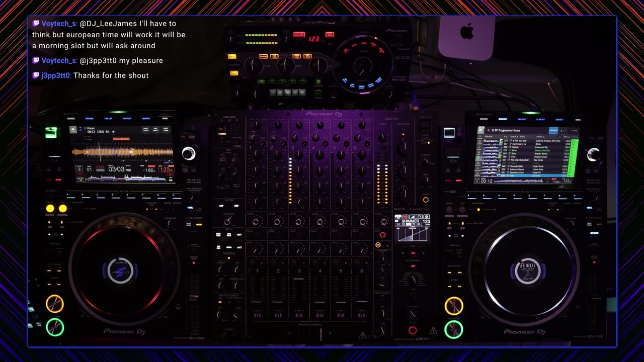Open PLAYLIST tab on right CDJ deck
This screenshot has height=362, width=644.
point(540,119)
